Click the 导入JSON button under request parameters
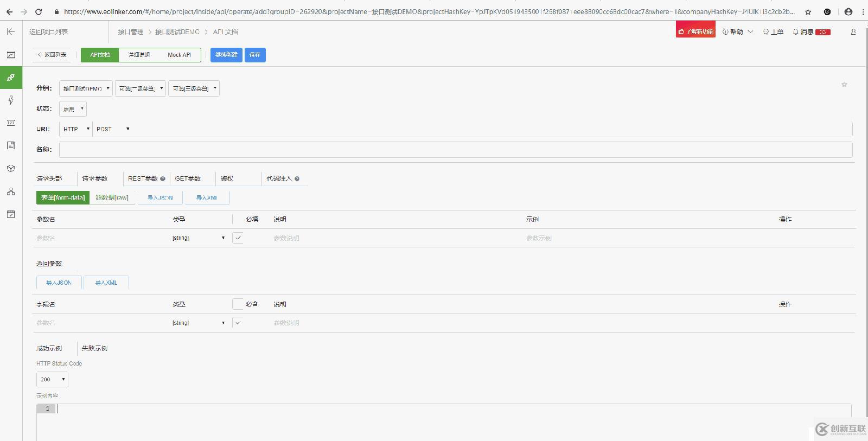This screenshot has width=868, height=441. pos(160,198)
